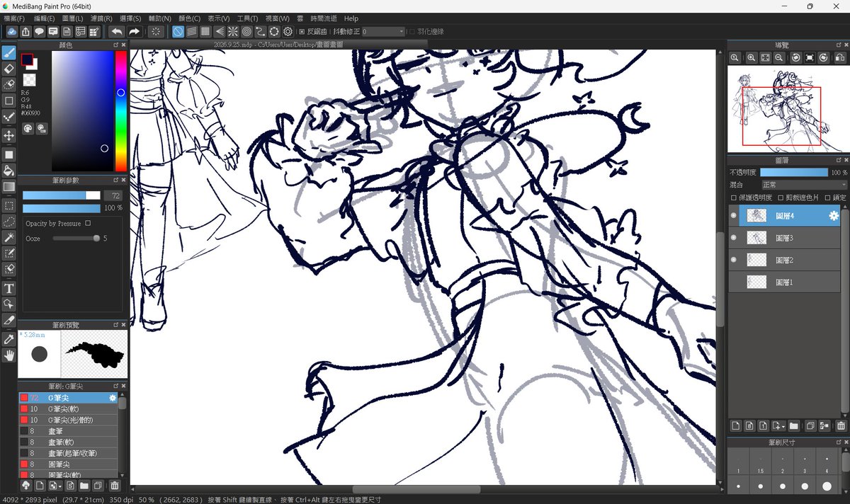This screenshot has width=850, height=504.
Task: Enable 剪裁遮色片 checkbox
Action: [781, 197]
